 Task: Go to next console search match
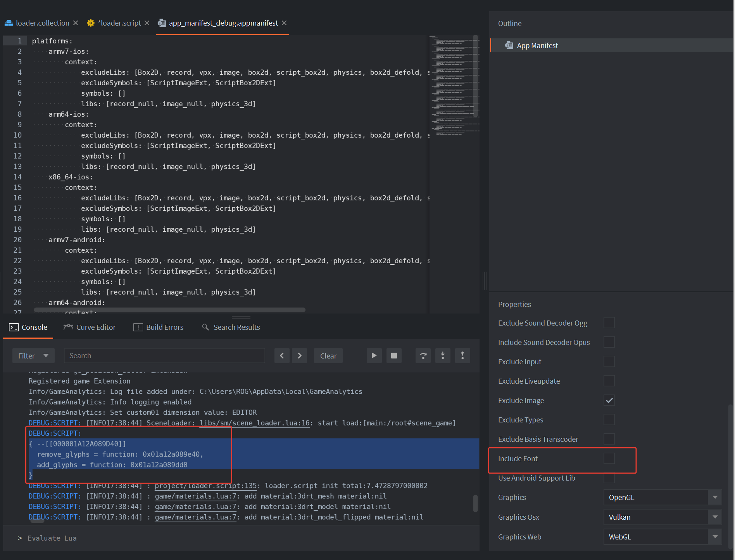[300, 355]
